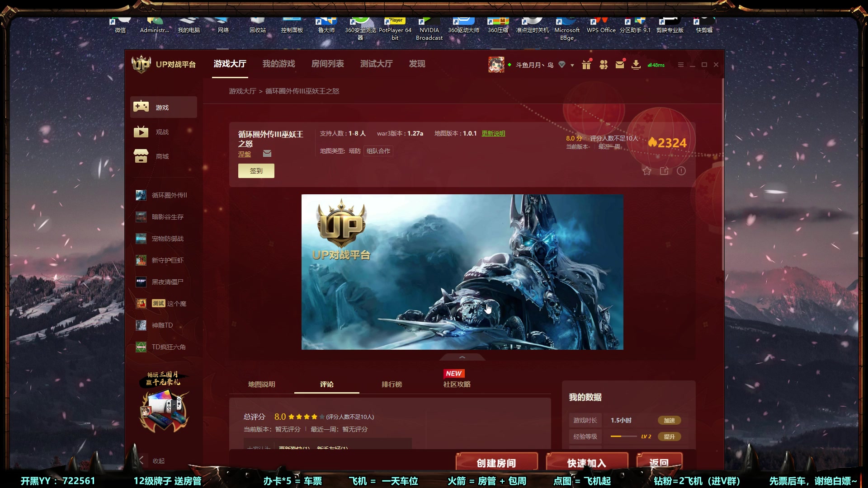Switch to 游戏大厅 tab
This screenshot has width=868, height=488.
230,64
